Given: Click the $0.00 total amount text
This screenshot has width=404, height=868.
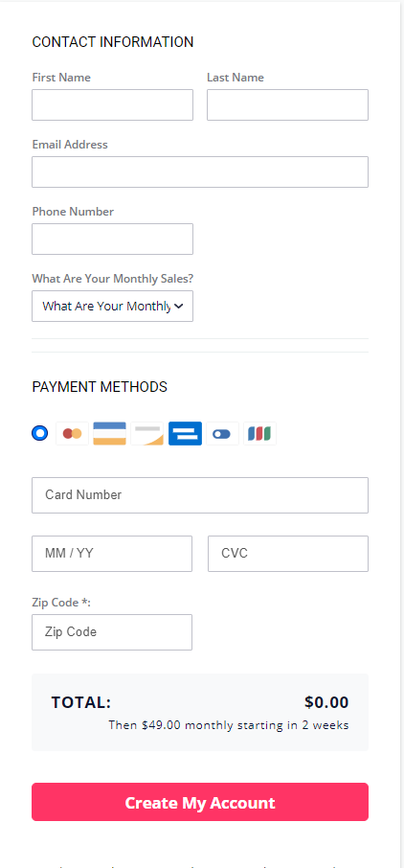Looking at the screenshot, I should [326, 702].
